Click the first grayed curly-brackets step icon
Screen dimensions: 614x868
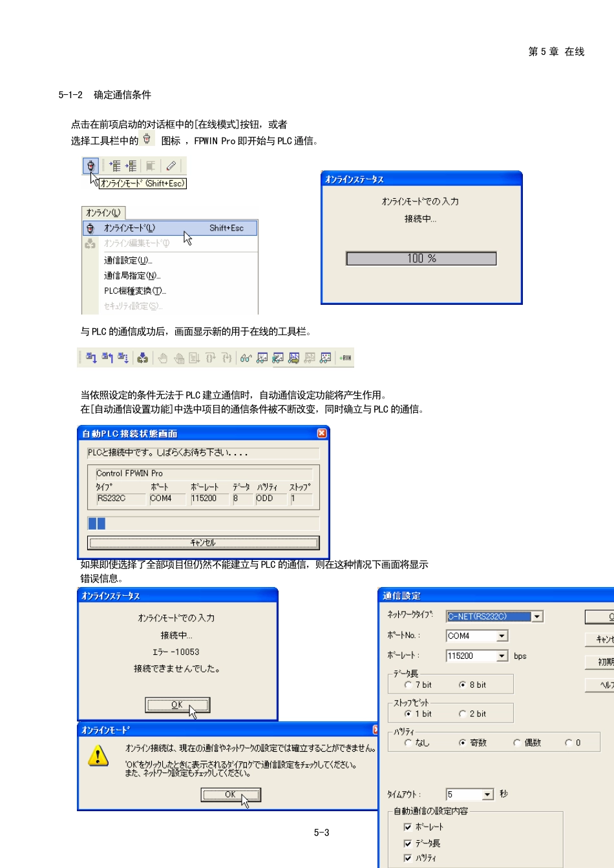click(x=211, y=358)
